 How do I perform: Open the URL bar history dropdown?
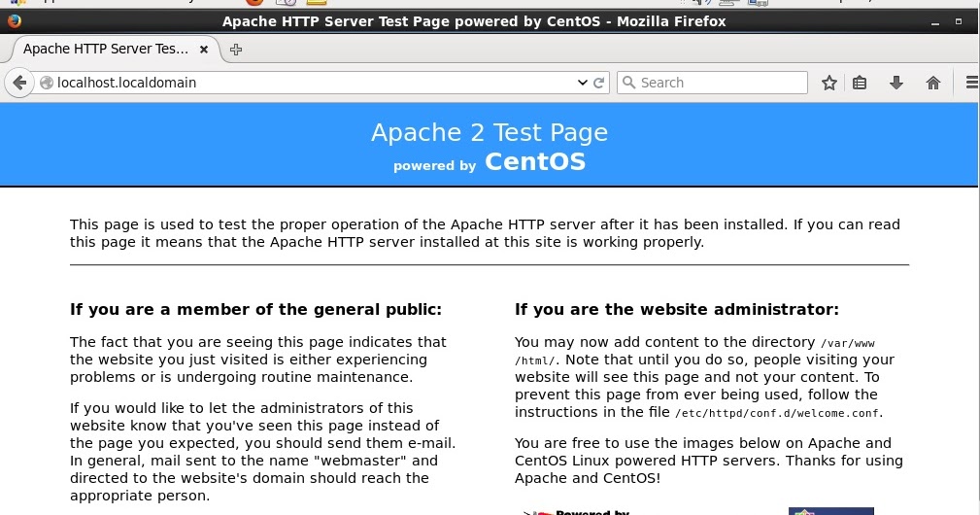point(583,83)
